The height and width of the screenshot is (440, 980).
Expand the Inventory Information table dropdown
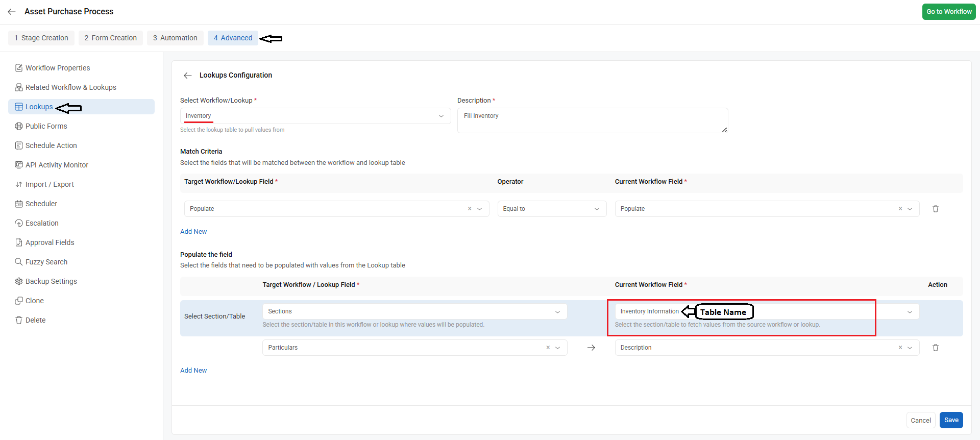point(909,312)
